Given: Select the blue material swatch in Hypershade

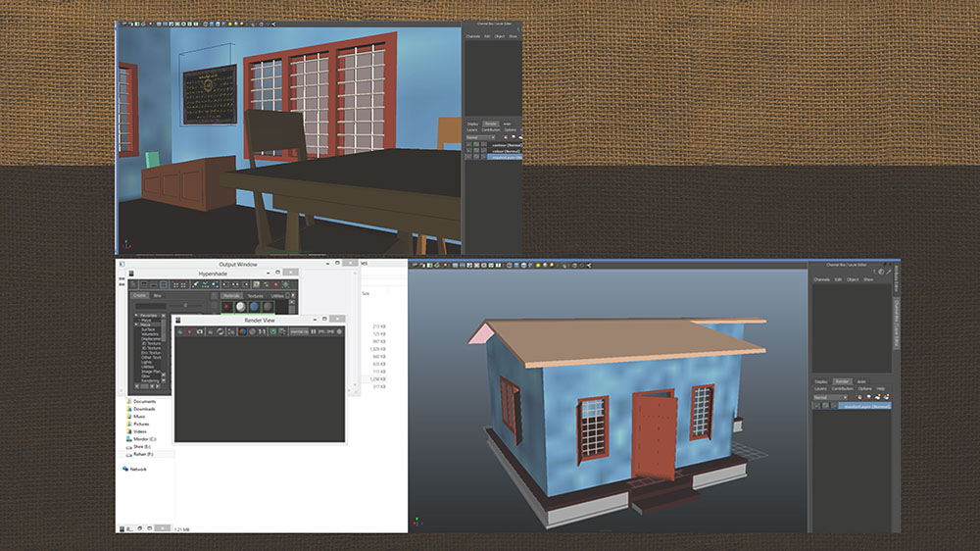Looking at the screenshot, I should pos(254,307).
